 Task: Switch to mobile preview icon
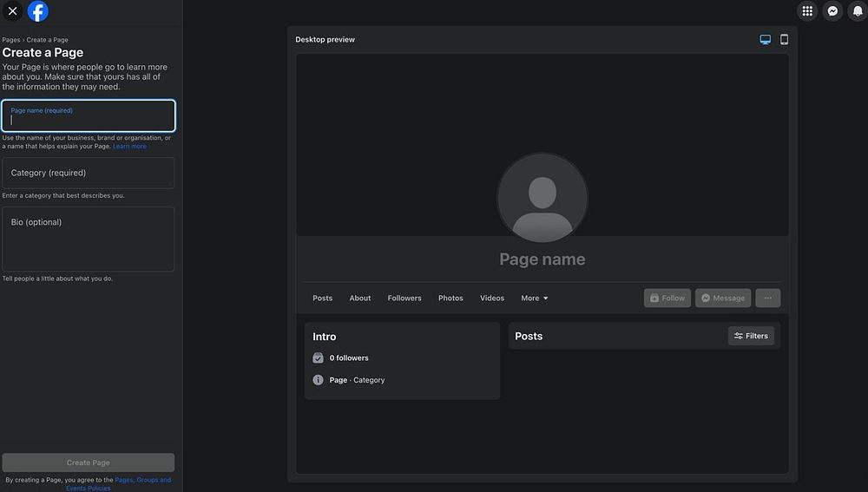[784, 39]
